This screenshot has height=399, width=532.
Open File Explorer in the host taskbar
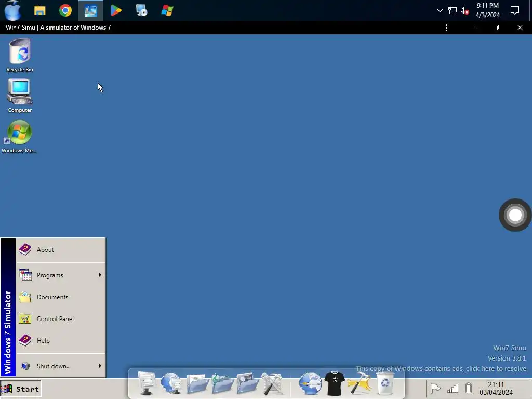(x=39, y=10)
